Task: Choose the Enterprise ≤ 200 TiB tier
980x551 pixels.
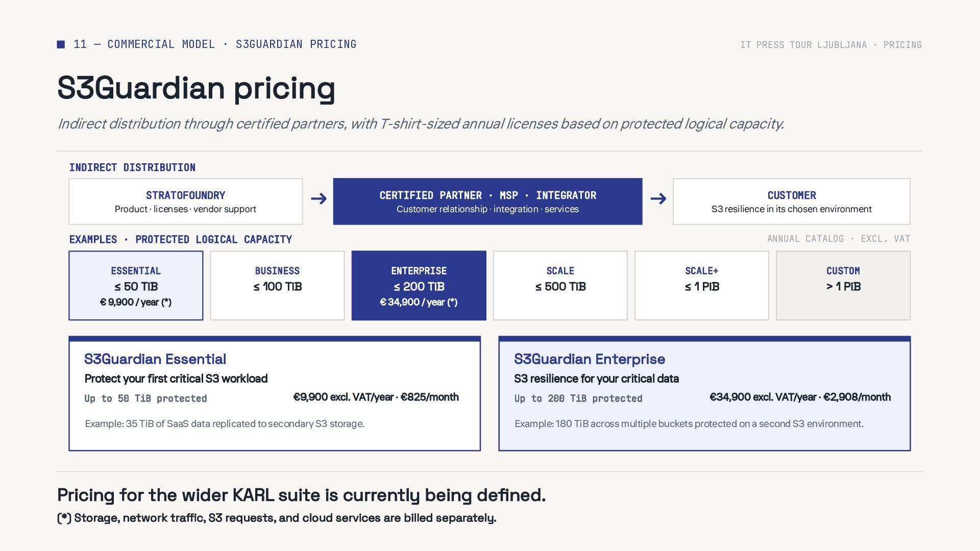Action: [419, 286]
